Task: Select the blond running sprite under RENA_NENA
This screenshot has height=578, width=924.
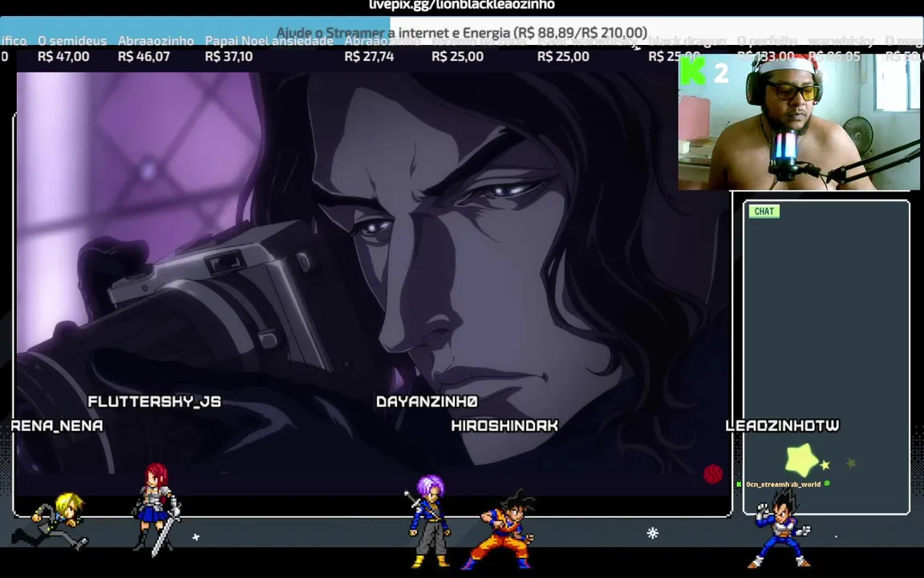Action: 51,521
